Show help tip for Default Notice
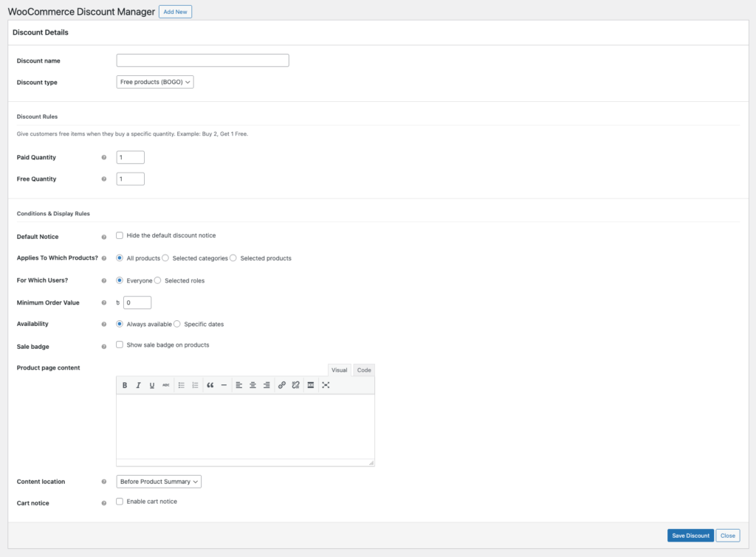 pos(103,237)
